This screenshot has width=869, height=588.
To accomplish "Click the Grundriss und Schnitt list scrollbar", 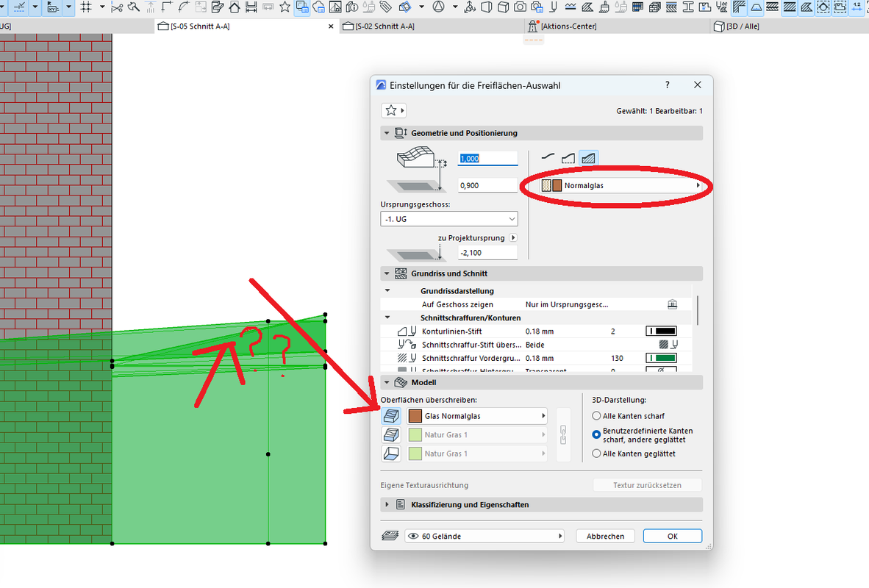I will pyautogui.click(x=697, y=310).
